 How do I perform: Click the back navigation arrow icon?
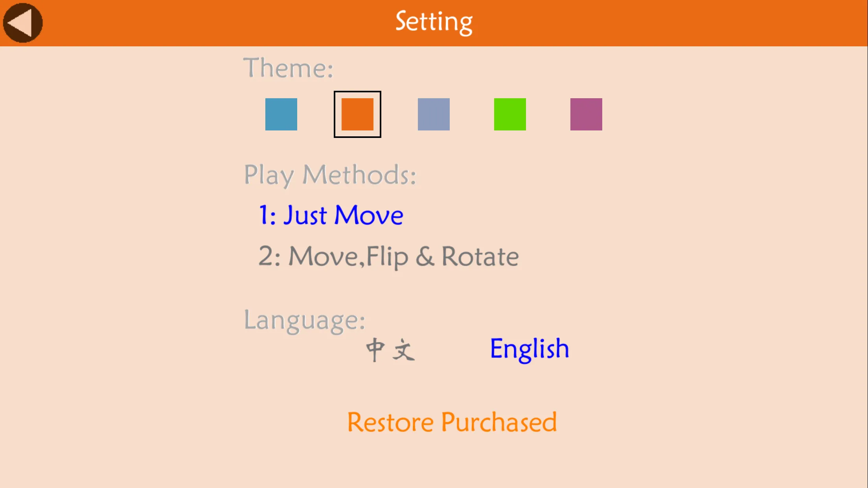[22, 22]
